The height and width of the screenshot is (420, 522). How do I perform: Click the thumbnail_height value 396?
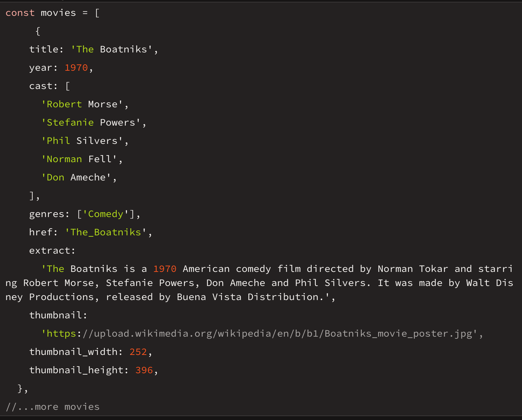pos(144,370)
